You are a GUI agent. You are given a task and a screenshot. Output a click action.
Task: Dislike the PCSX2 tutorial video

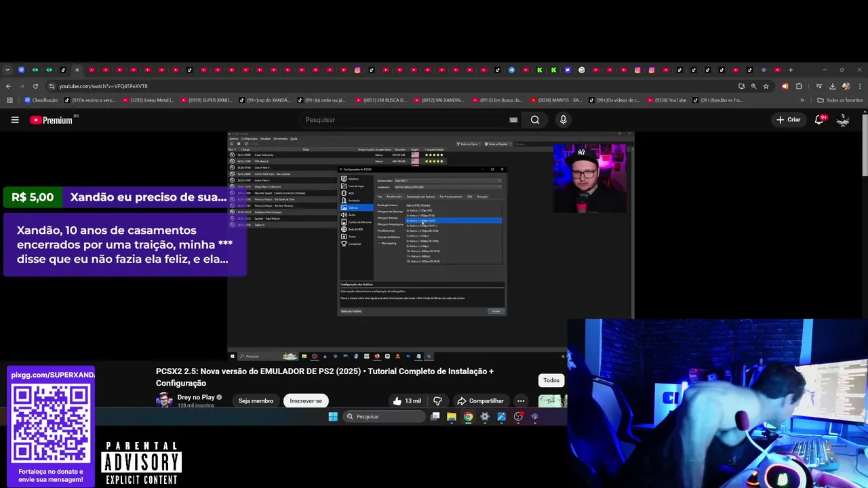437,401
